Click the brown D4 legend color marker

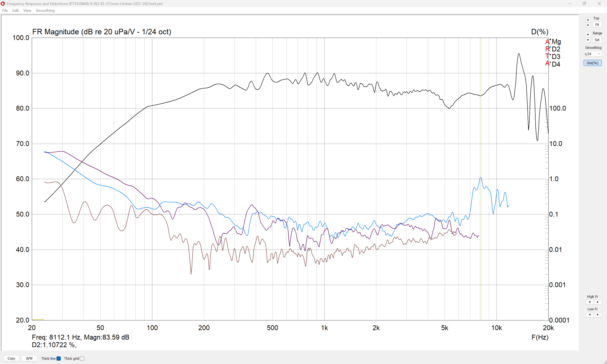coord(550,62)
